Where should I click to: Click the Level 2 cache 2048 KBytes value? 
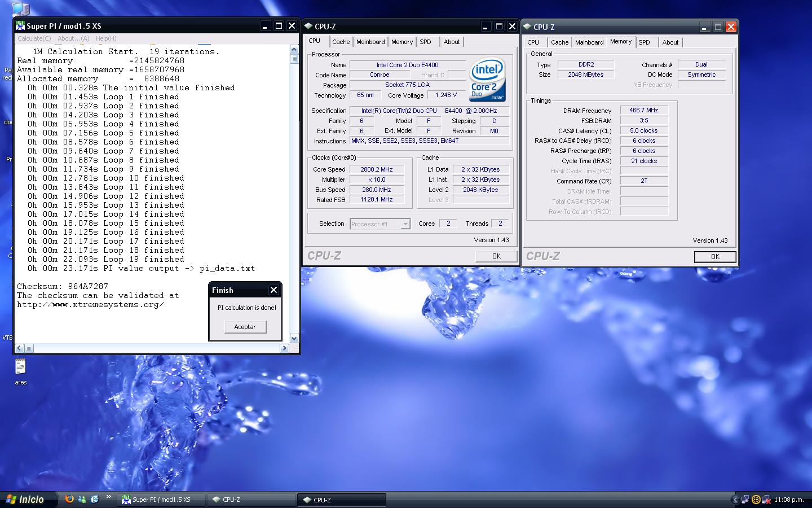(x=480, y=190)
